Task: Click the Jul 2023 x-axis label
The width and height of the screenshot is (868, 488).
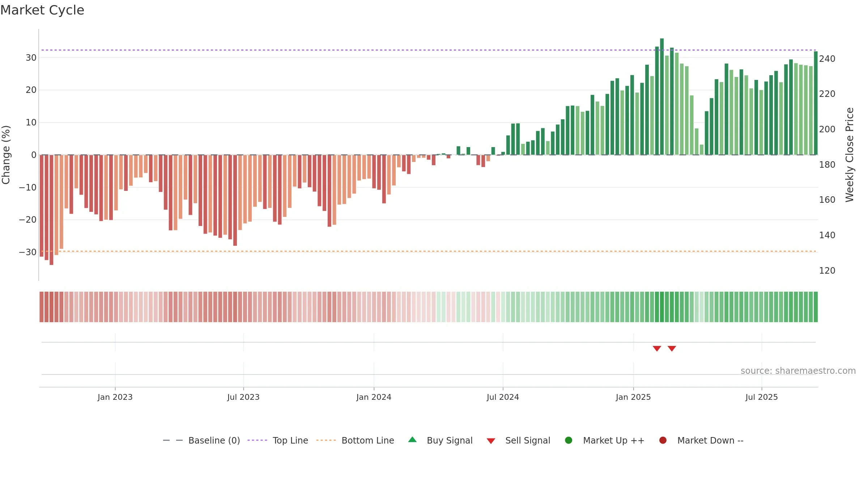Action: 243,397
